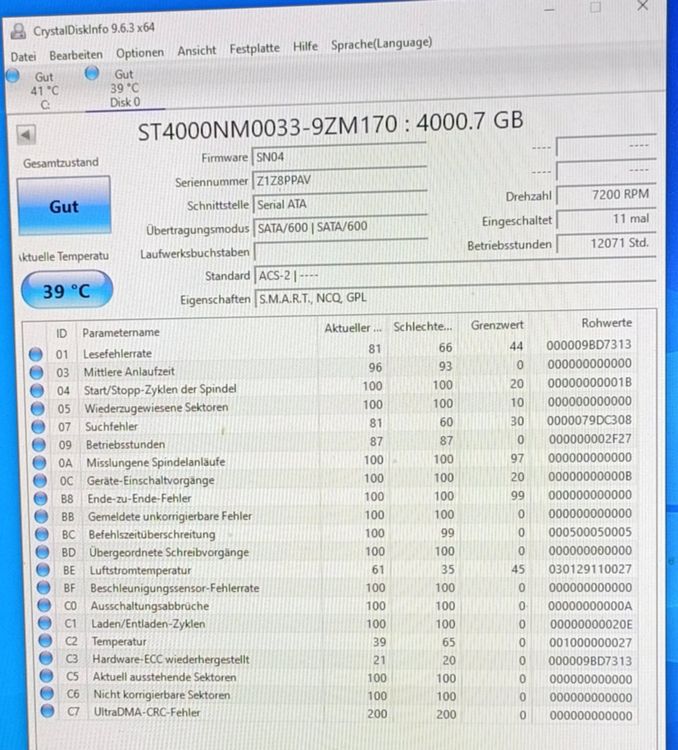Click raw value 00500050005 of Befehlszeitüberschreitung
678x750 pixels.
point(590,532)
